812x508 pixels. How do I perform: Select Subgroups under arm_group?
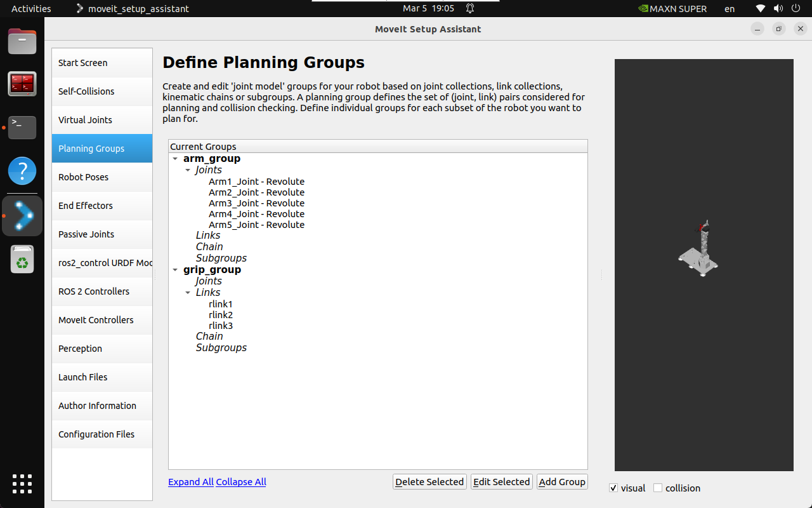click(221, 258)
